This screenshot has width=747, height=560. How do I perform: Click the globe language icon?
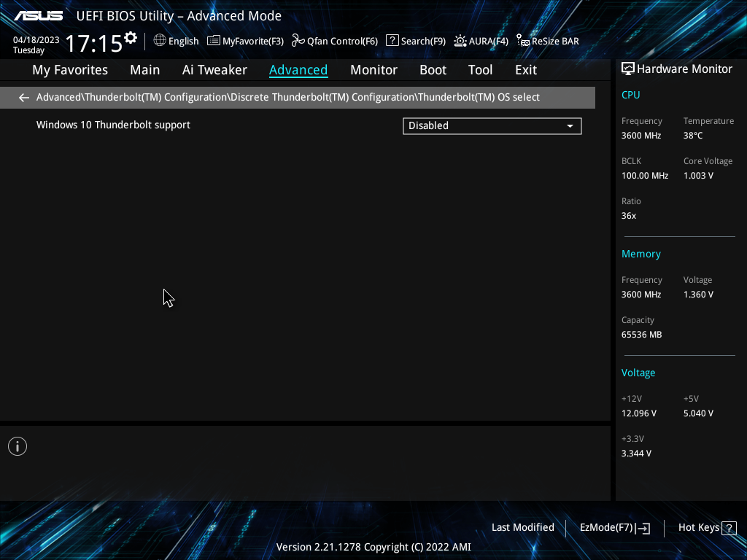coord(160,41)
